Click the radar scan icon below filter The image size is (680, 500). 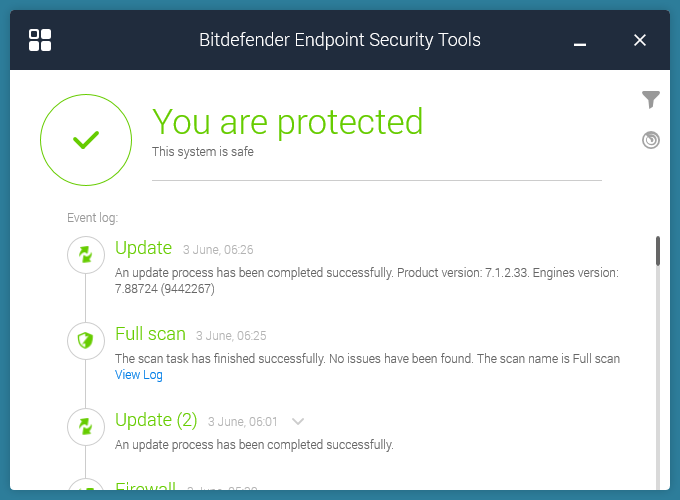[x=651, y=140]
